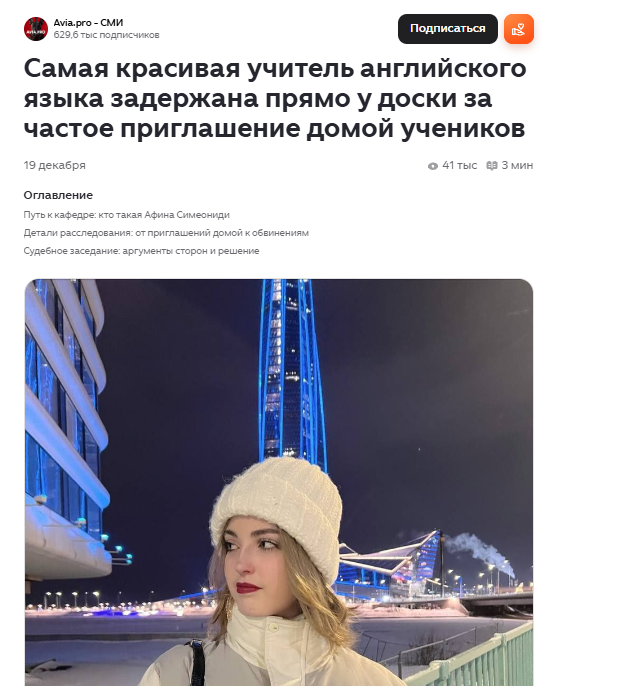Open the Avia.pro - СМИ channel name
This screenshot has width=636, height=686.
click(x=88, y=23)
